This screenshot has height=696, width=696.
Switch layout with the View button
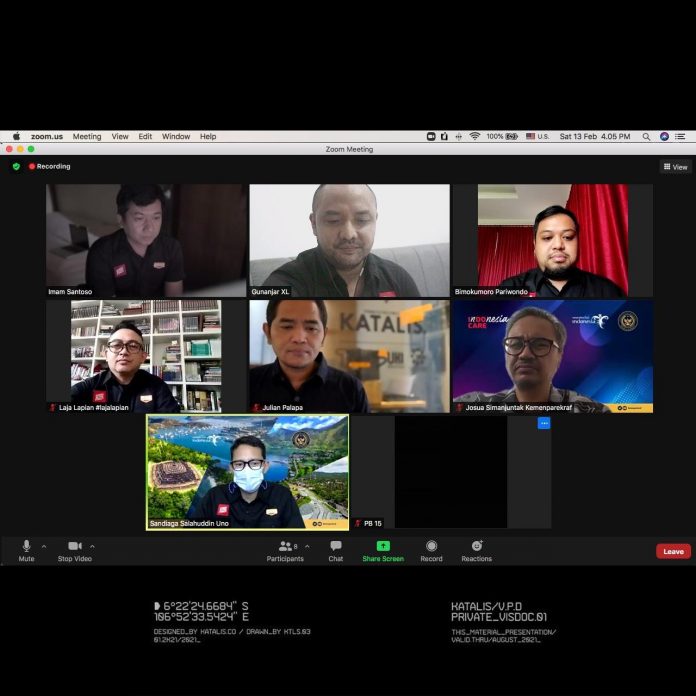pos(676,167)
